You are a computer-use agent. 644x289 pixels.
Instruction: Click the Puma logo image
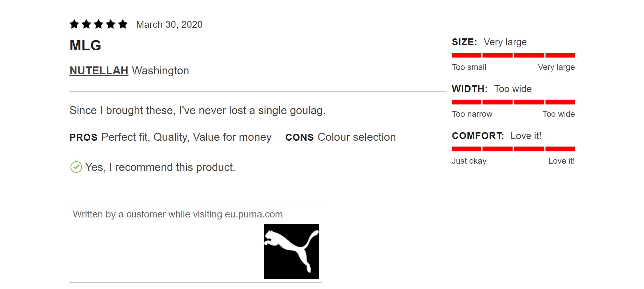291,251
